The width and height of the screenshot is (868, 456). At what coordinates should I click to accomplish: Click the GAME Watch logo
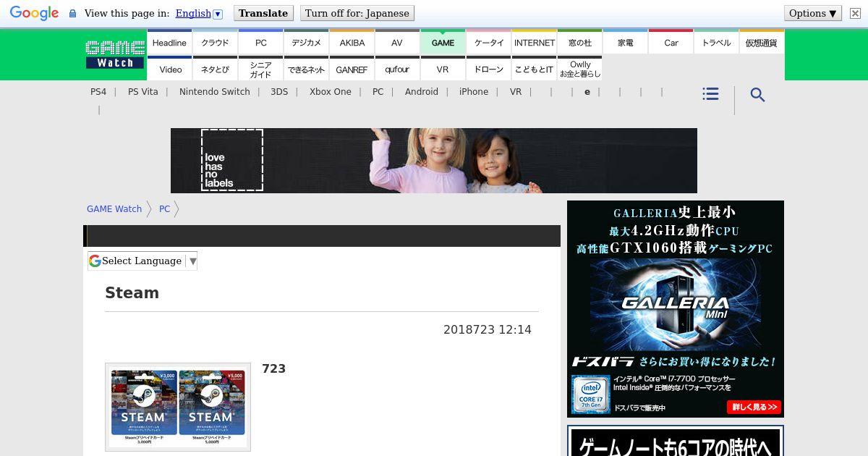point(115,54)
